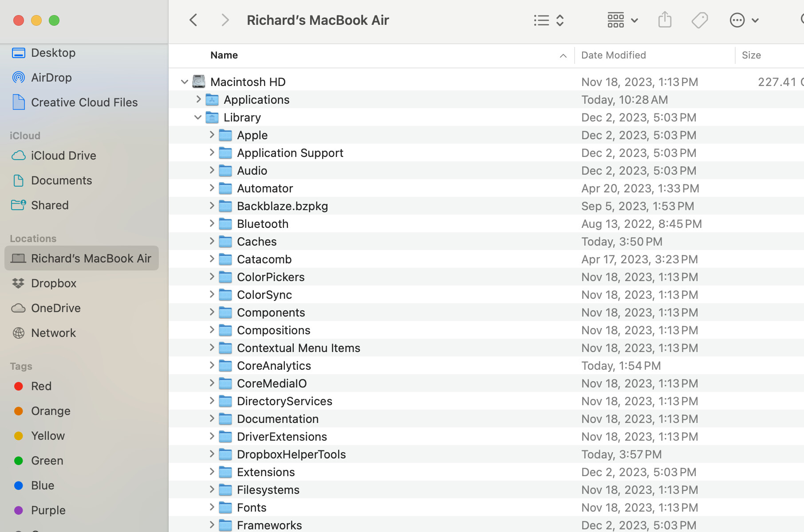Open Dropbox location in sidebar
This screenshot has height=532, width=804.
(53, 283)
